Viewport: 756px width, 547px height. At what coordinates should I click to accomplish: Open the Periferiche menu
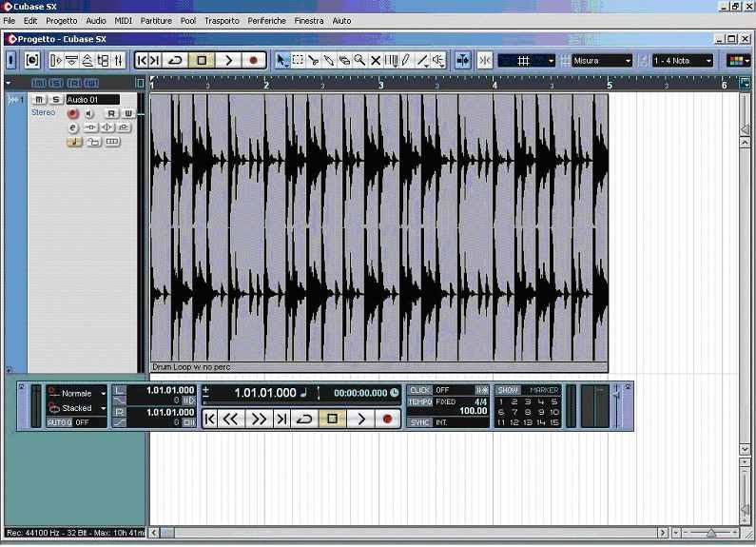tap(266, 20)
